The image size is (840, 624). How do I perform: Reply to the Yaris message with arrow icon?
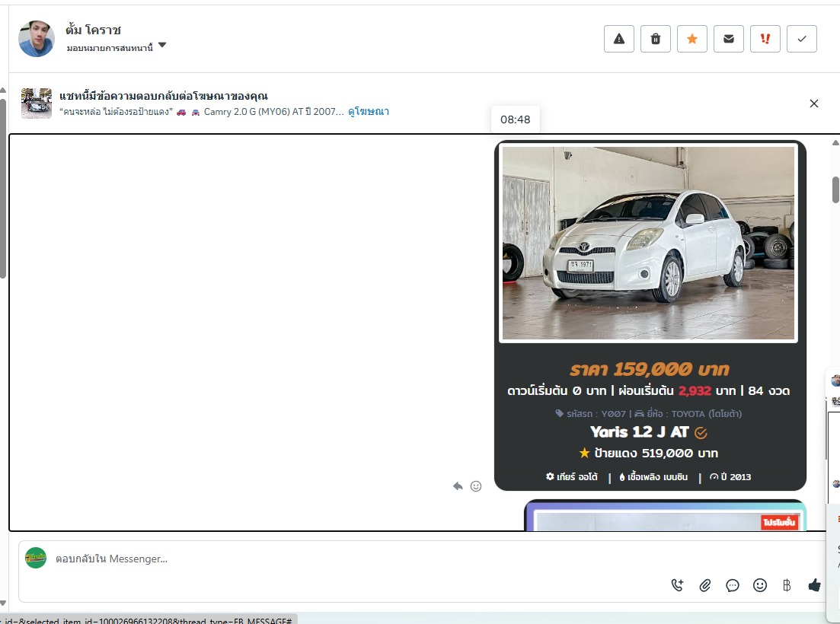tap(458, 486)
